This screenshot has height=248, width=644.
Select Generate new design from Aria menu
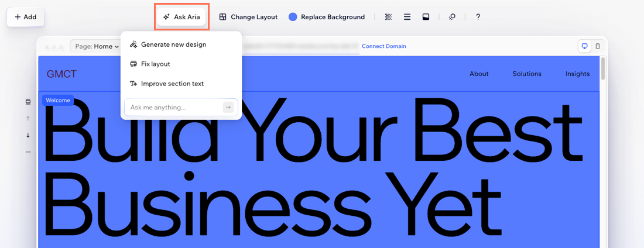click(173, 44)
